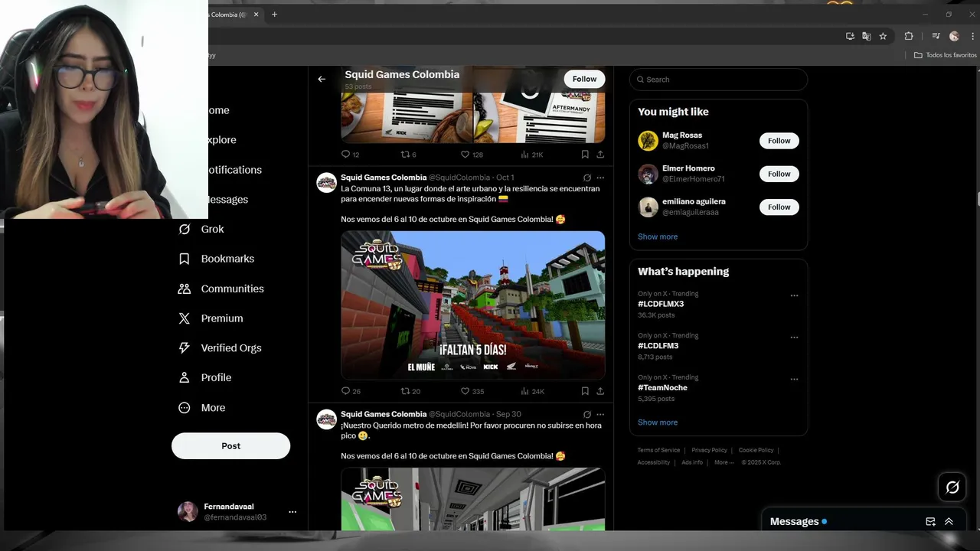Follow Squid Games Colombia from the header
980x551 pixels.
pyautogui.click(x=584, y=79)
